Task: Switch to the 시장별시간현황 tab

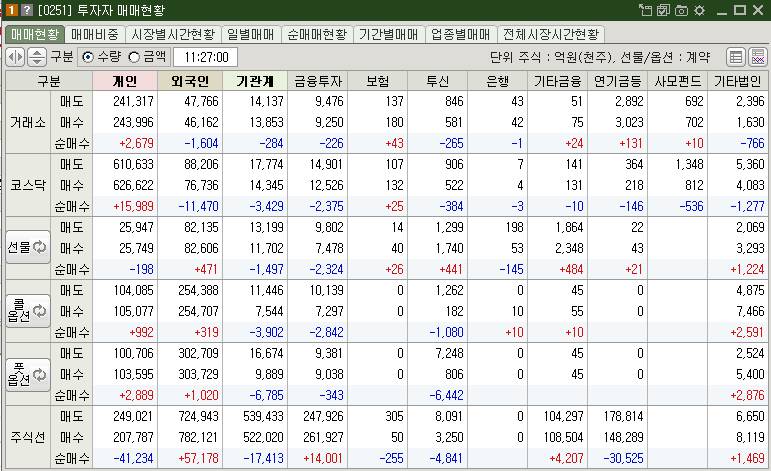Action: (x=173, y=34)
